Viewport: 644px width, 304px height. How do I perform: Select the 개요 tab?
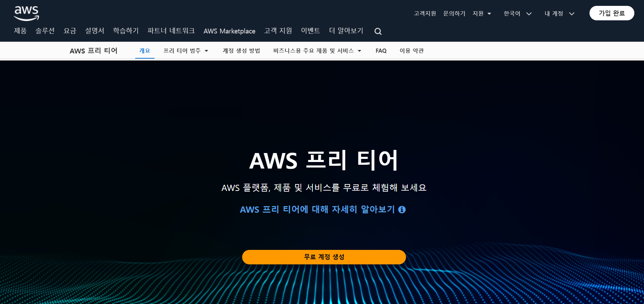coord(145,51)
